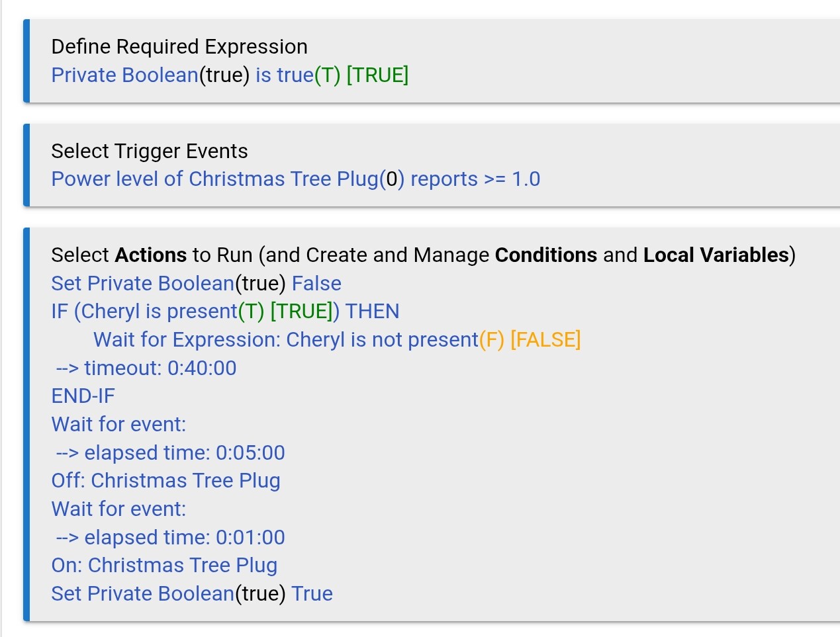The width and height of the screenshot is (840, 637).
Task: Click Wait for event above 0:05:00 elapsed
Action: [x=119, y=425]
